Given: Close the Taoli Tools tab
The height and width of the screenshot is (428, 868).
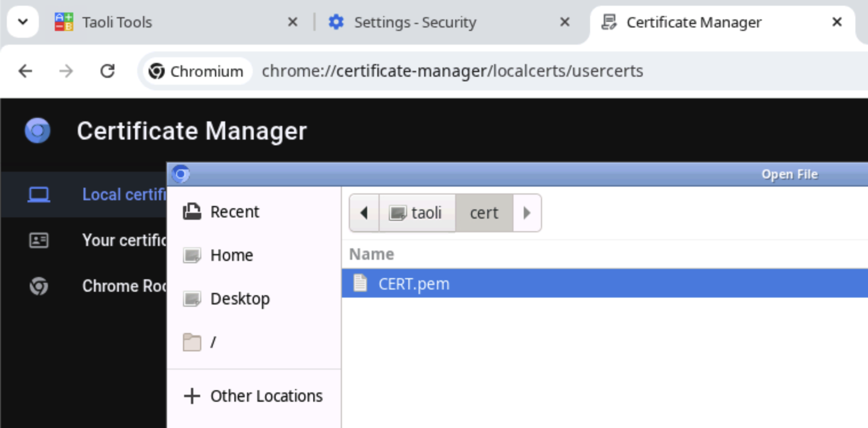Looking at the screenshot, I should click(292, 22).
